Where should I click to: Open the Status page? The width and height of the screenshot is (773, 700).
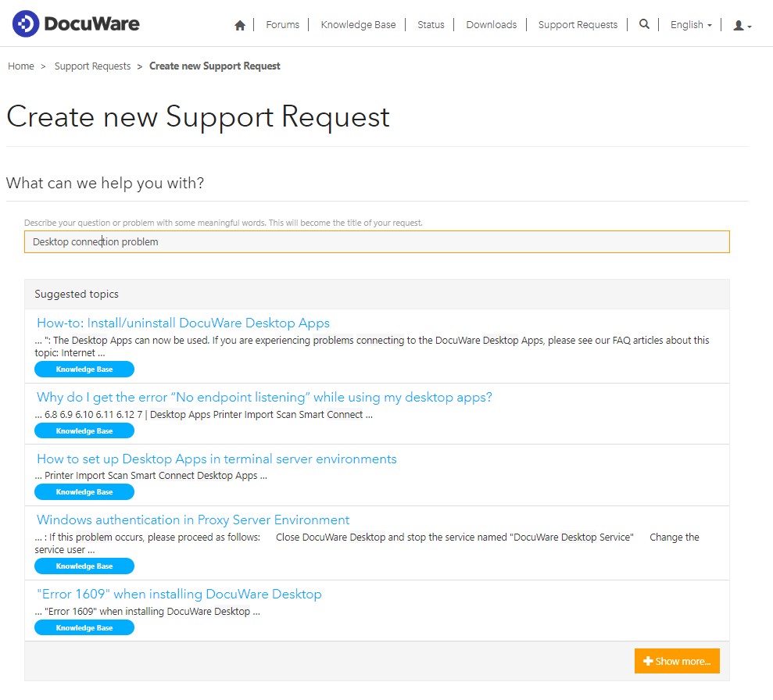[x=431, y=24]
